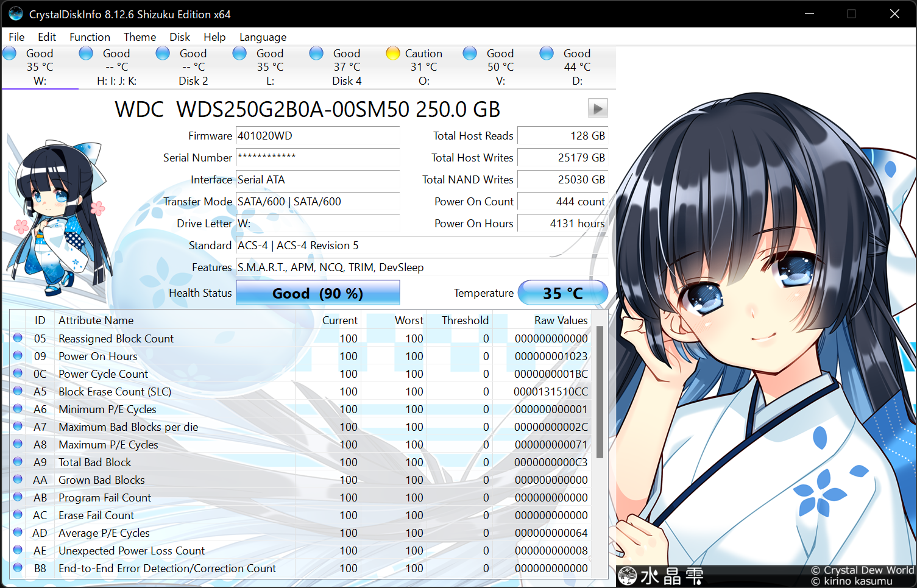
Task: Click status icon for Minimum P/E Cycles
Action: click(x=18, y=408)
